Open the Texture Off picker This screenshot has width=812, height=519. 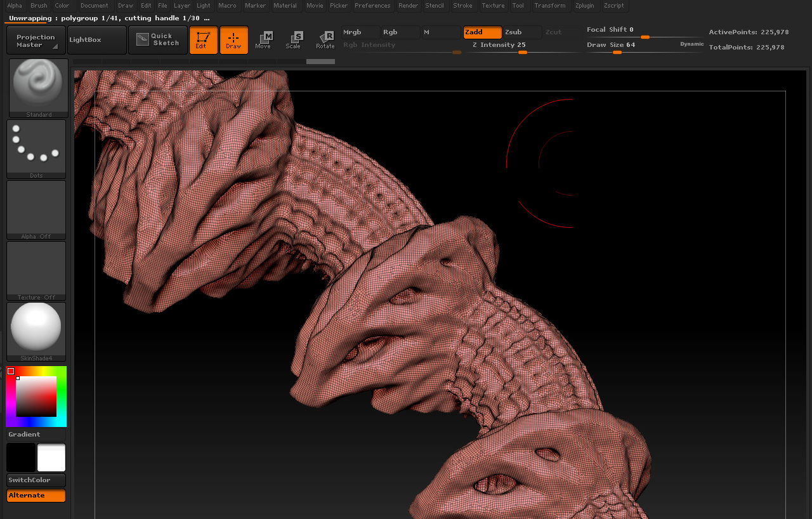pos(36,271)
